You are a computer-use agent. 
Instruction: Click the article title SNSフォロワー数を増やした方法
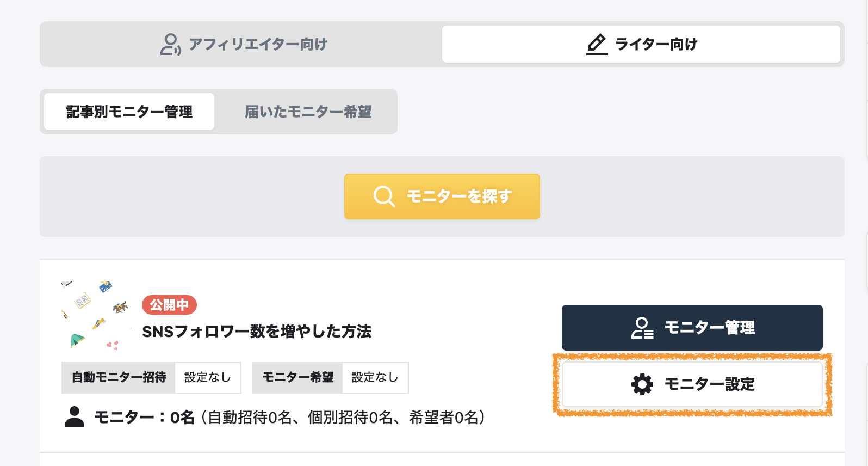pyautogui.click(x=257, y=331)
